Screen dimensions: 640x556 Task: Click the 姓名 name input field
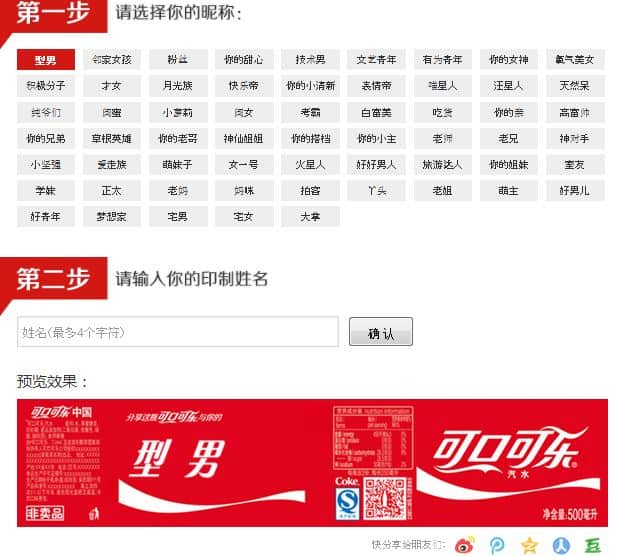pyautogui.click(x=178, y=332)
